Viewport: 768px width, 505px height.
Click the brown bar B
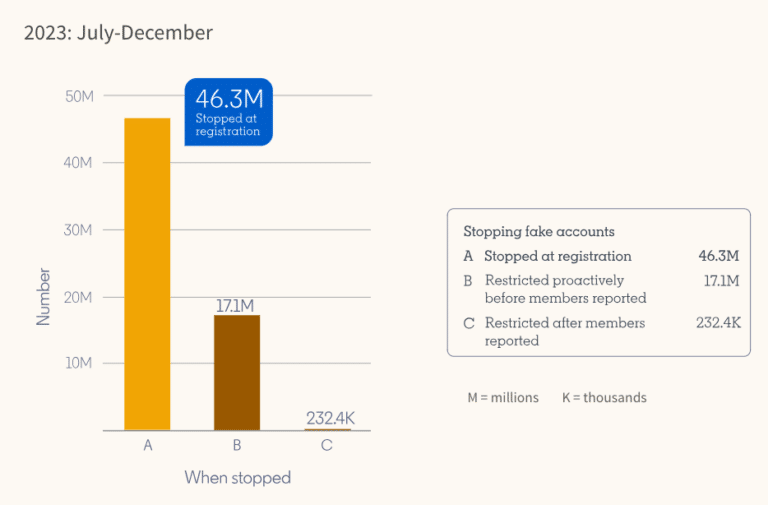pyautogui.click(x=237, y=372)
